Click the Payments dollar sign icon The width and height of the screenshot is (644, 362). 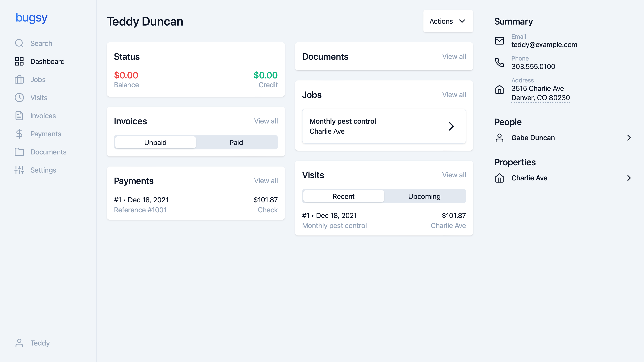coord(19,134)
